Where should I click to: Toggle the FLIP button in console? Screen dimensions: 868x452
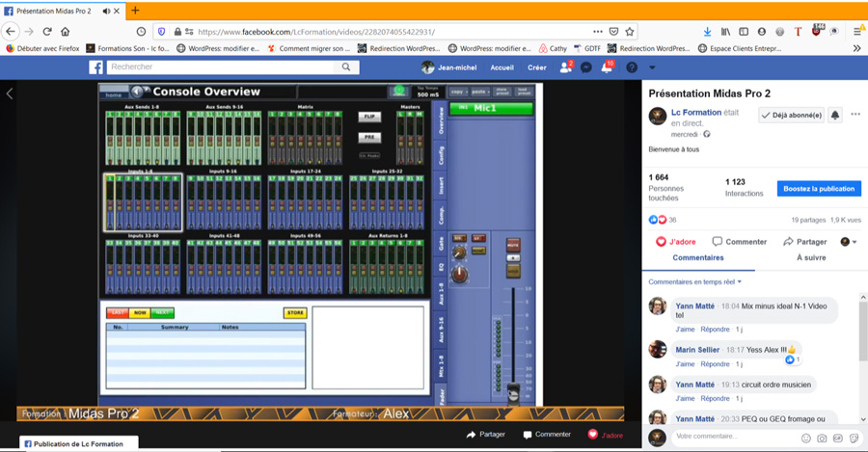click(x=369, y=117)
